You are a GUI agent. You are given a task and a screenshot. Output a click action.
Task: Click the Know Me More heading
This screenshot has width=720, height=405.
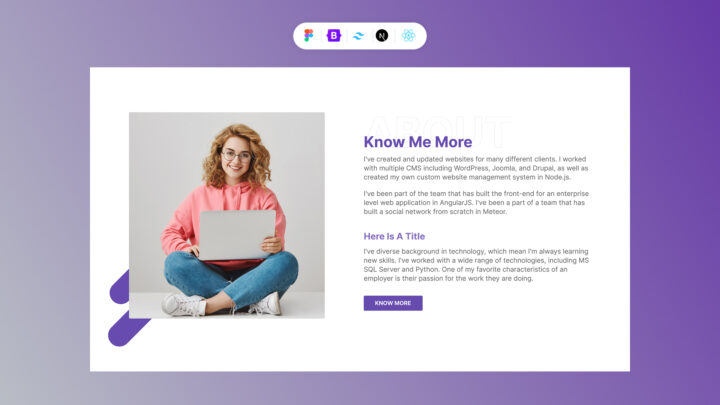(x=418, y=142)
